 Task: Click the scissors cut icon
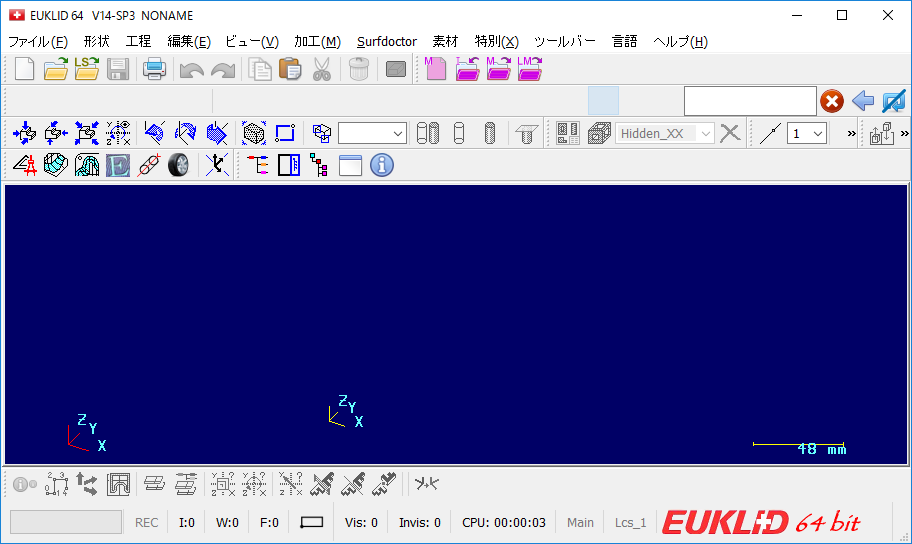pos(322,69)
